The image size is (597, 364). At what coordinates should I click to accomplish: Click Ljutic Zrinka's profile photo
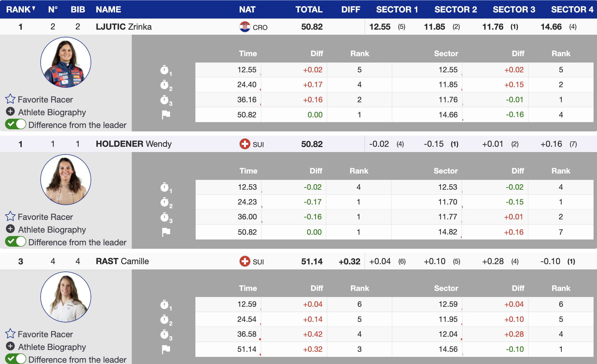coord(66,62)
